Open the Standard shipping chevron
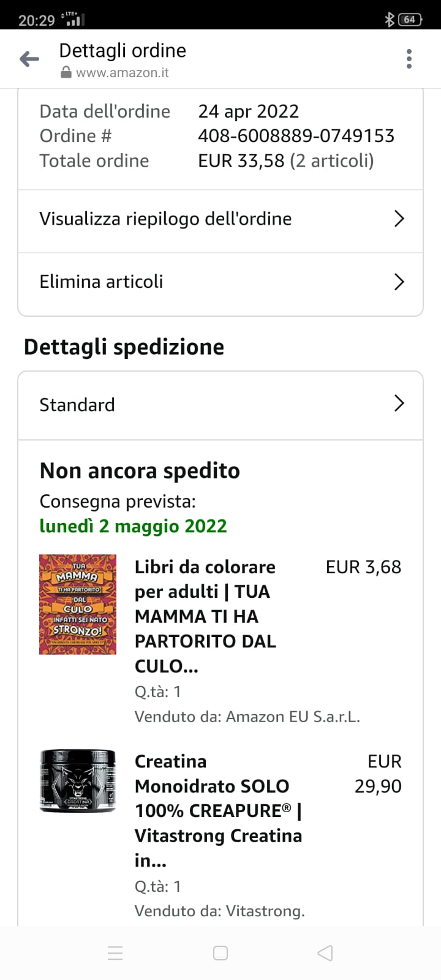 coord(399,404)
